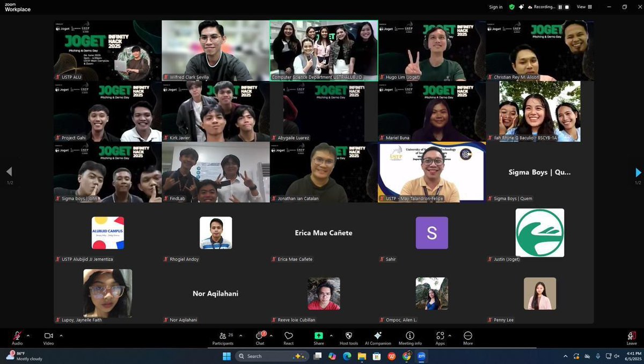Select Abygaile Luarez video tile
This screenshot has height=364, width=644.
pyautogui.click(x=324, y=112)
